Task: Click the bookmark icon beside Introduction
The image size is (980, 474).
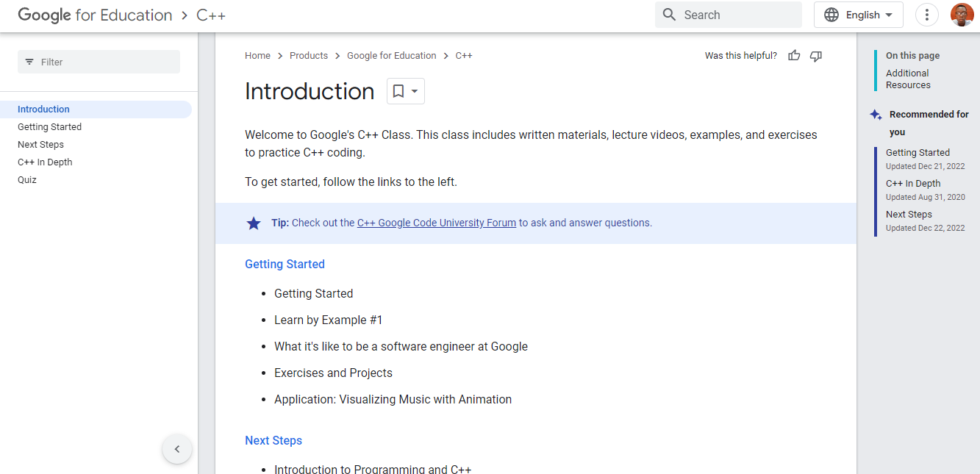Action: pos(398,91)
